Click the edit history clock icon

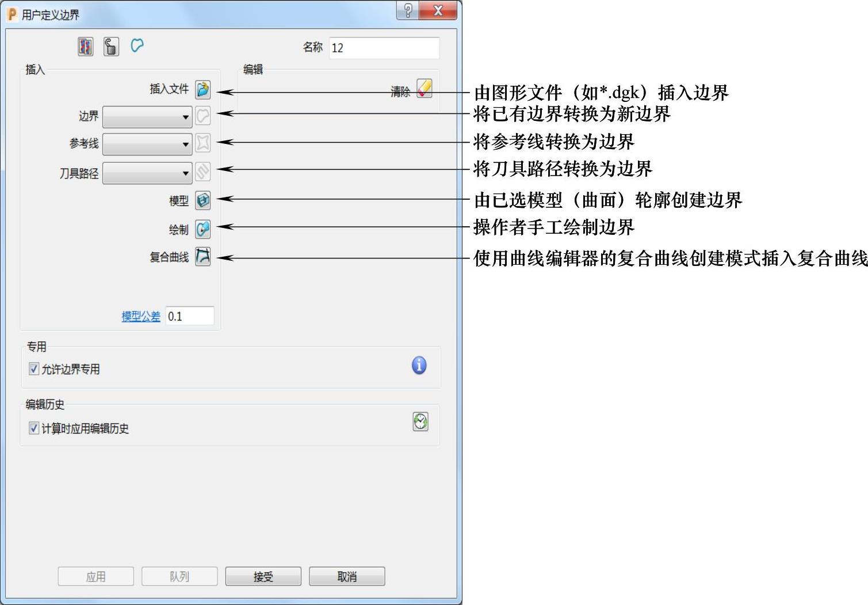(420, 422)
